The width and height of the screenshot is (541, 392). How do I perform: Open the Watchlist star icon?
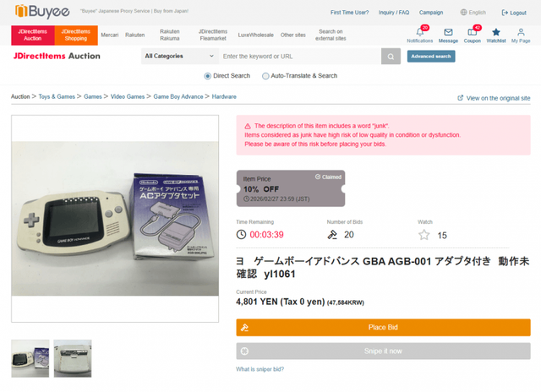coord(496,32)
